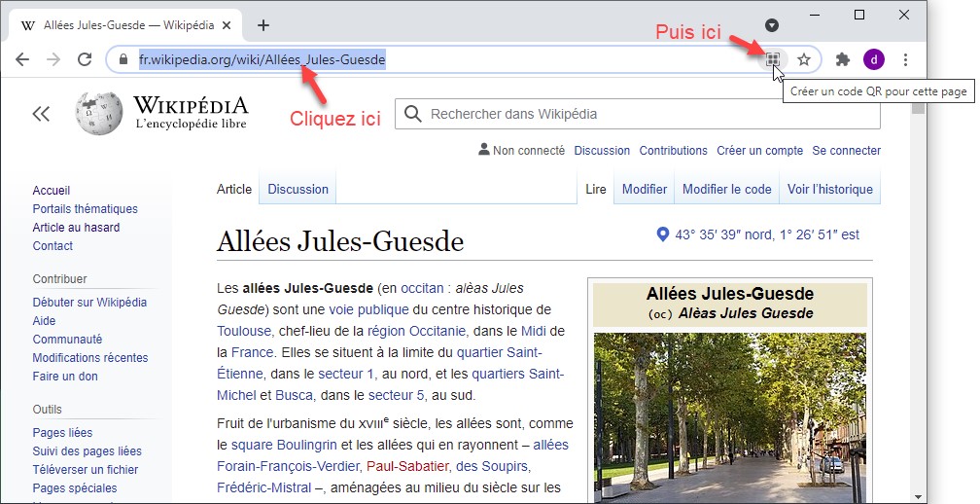This screenshot has width=980, height=504.
Task: Go back to previous page
Action: point(22,59)
